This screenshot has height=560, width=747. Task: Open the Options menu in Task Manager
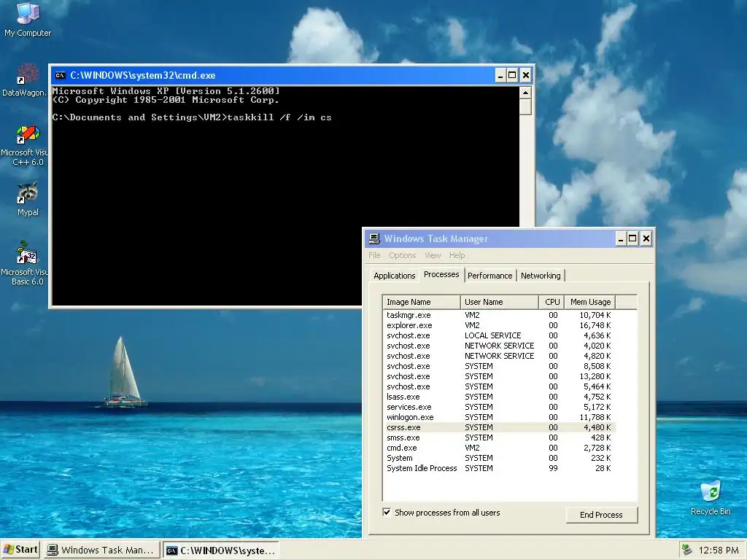pyautogui.click(x=403, y=255)
